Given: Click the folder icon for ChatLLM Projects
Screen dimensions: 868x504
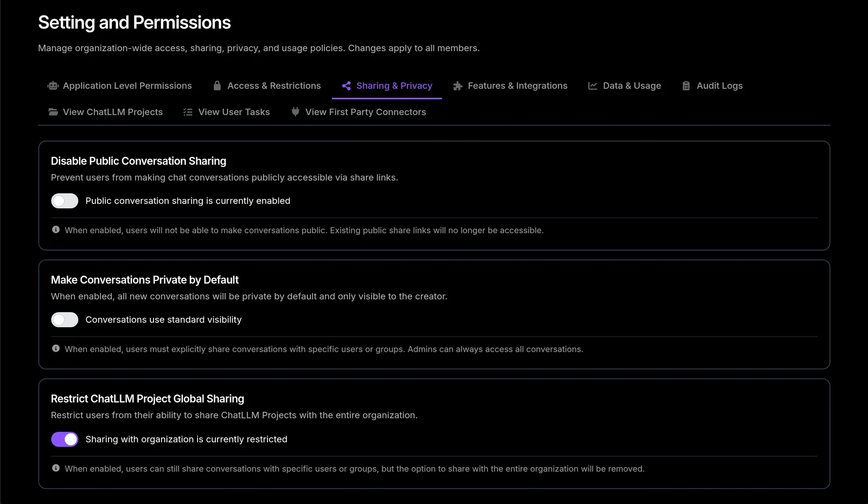Looking at the screenshot, I should click(53, 112).
